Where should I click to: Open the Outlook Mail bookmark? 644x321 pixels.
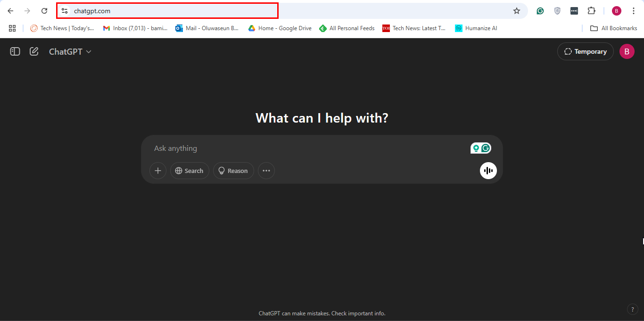click(207, 28)
